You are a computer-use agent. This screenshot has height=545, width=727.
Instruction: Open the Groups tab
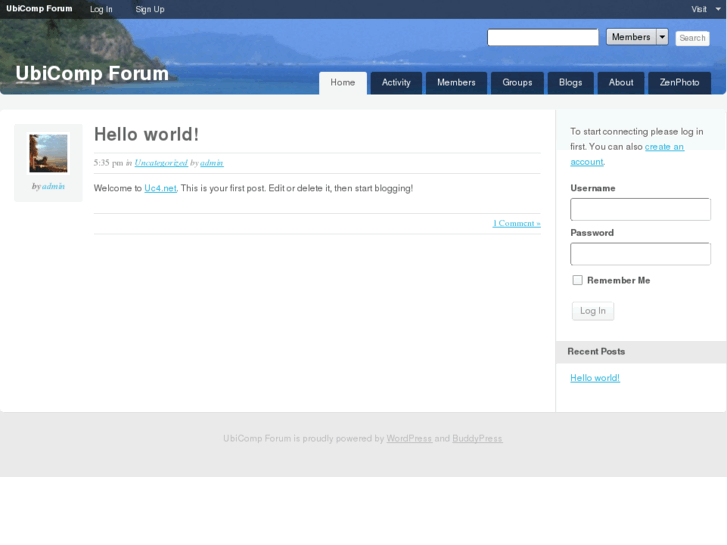pos(517,83)
